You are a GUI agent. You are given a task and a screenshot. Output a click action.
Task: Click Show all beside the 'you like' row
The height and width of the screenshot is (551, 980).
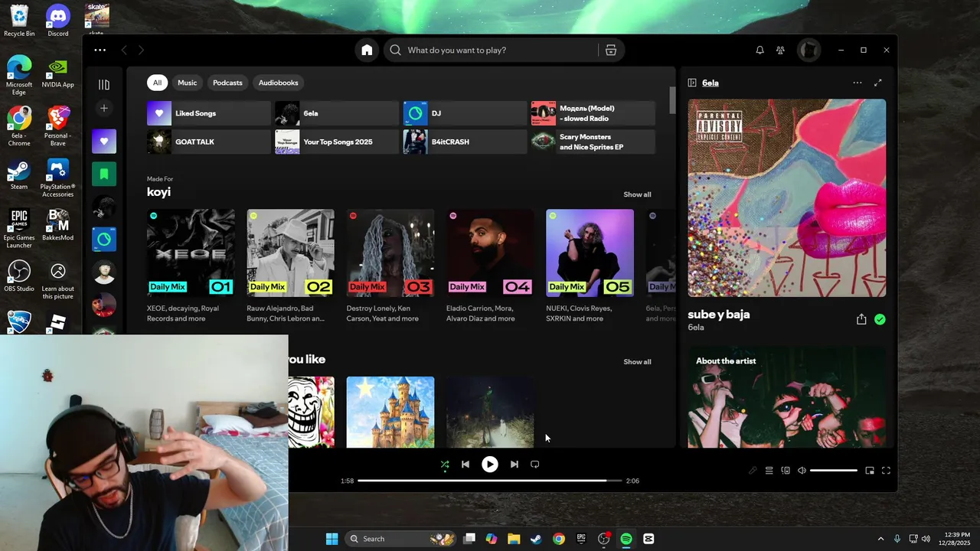click(x=637, y=362)
